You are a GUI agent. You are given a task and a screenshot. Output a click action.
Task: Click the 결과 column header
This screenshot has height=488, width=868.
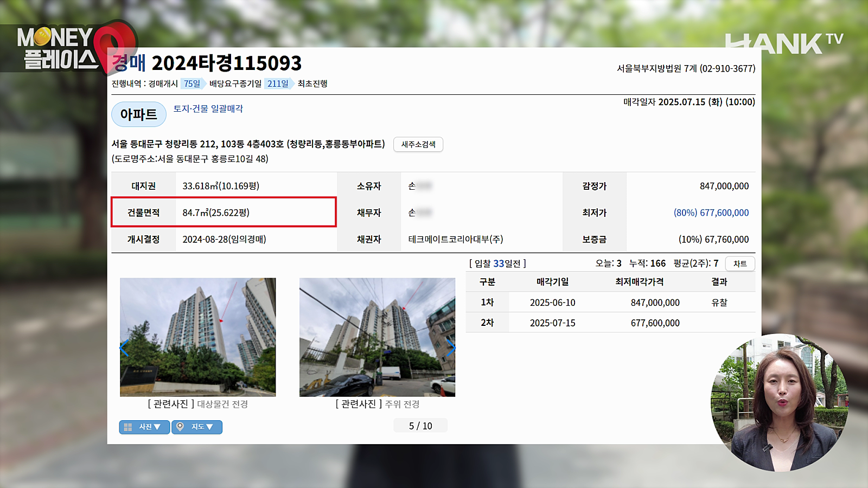tap(719, 282)
